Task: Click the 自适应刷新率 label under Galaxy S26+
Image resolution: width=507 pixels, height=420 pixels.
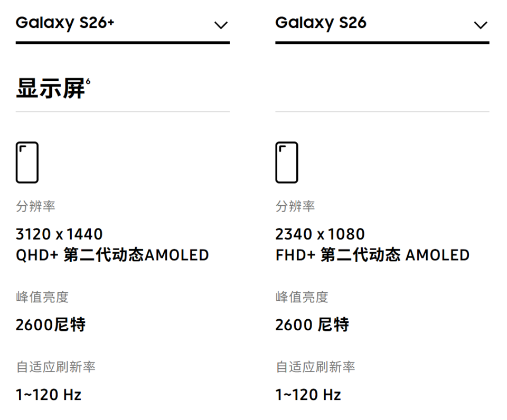Action: (x=56, y=367)
